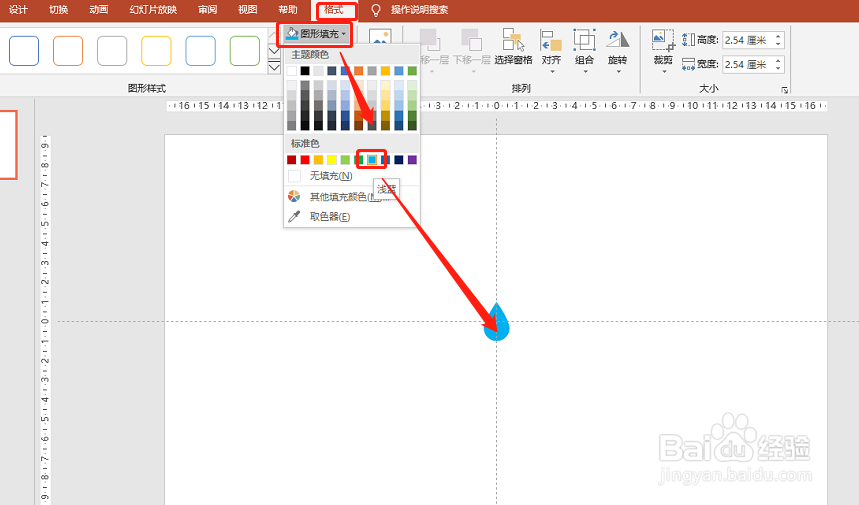
Task: Decrease width with the spinner down arrow
Action: [x=778, y=68]
